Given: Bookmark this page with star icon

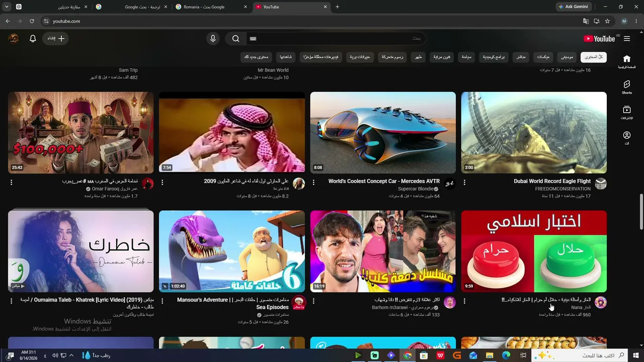Looking at the screenshot, I should [x=607, y=21].
